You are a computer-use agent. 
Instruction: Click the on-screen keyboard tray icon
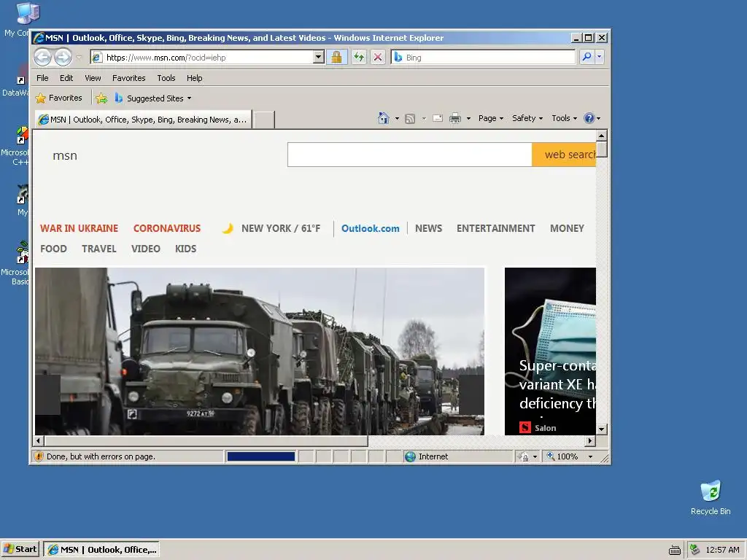tap(675, 550)
